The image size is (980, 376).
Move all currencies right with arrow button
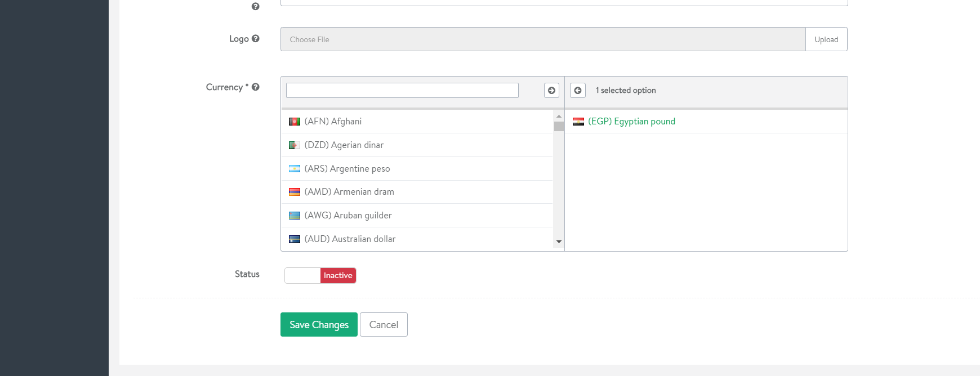coord(551,90)
